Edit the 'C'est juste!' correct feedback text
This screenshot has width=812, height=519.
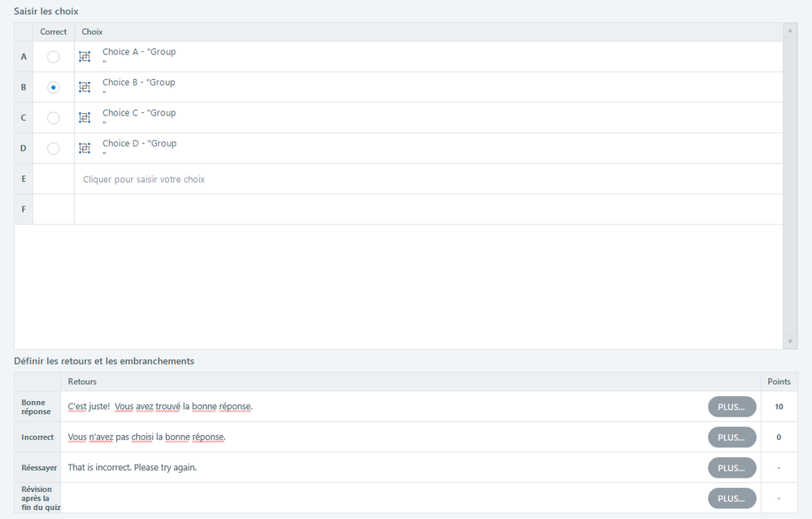coord(160,407)
